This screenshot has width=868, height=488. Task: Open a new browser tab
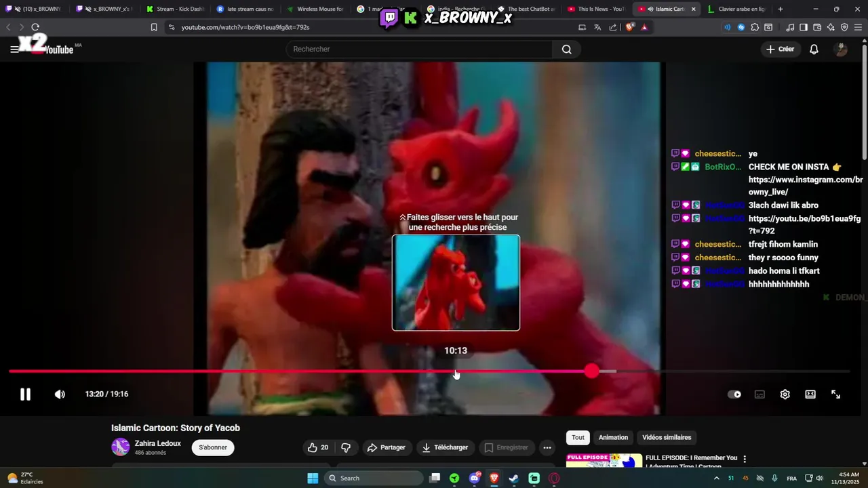point(781,9)
